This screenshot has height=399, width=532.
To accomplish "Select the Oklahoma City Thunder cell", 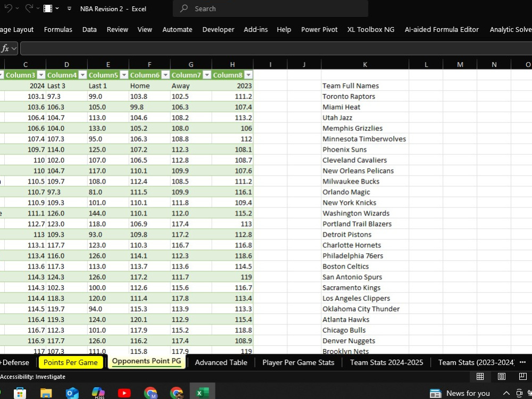I will click(365, 309).
